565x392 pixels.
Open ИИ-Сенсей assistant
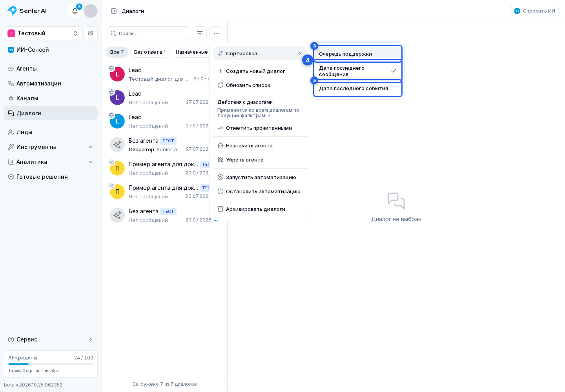click(x=51, y=50)
